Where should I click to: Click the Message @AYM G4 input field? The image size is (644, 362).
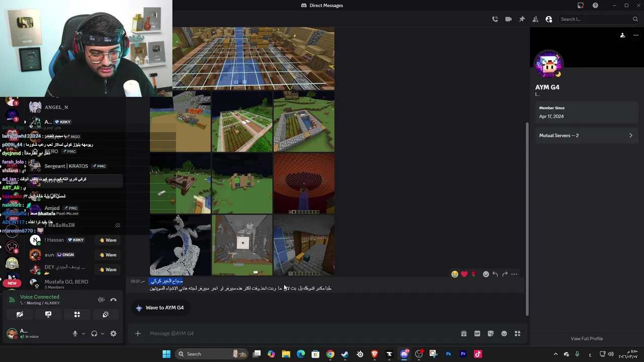point(302,333)
